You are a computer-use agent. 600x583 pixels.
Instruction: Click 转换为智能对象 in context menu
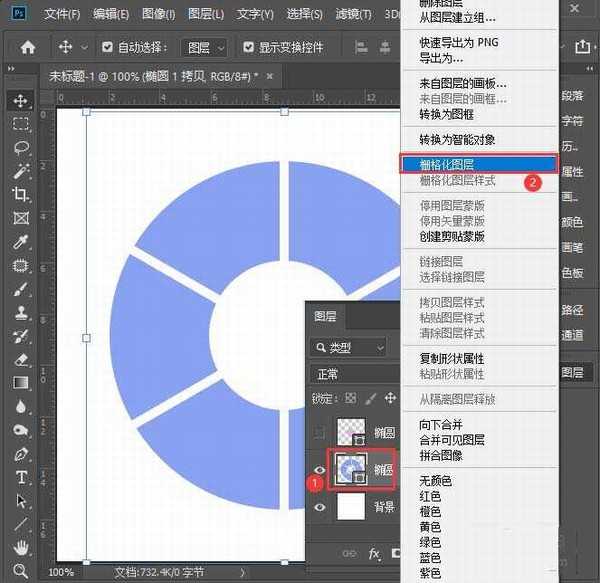pos(456,139)
